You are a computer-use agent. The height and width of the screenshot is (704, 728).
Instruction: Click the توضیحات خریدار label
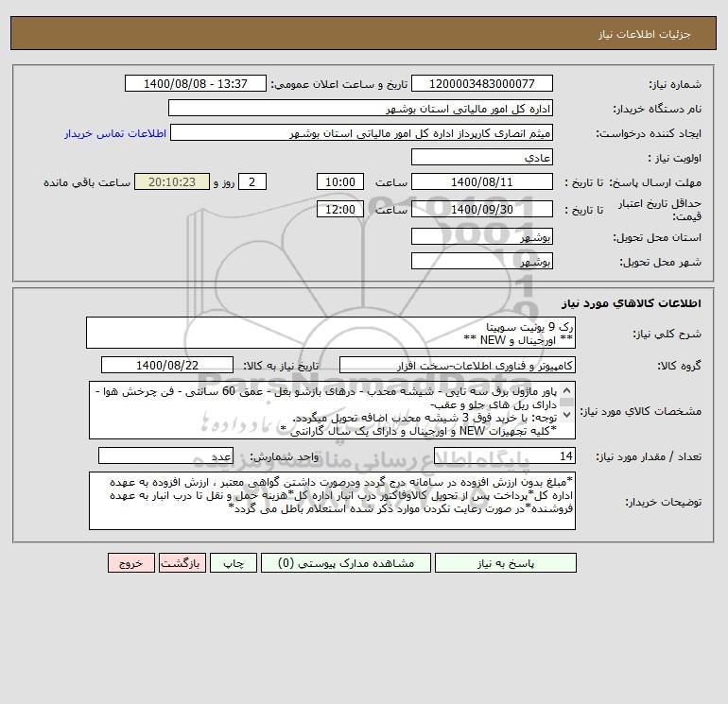pyautogui.click(x=663, y=502)
